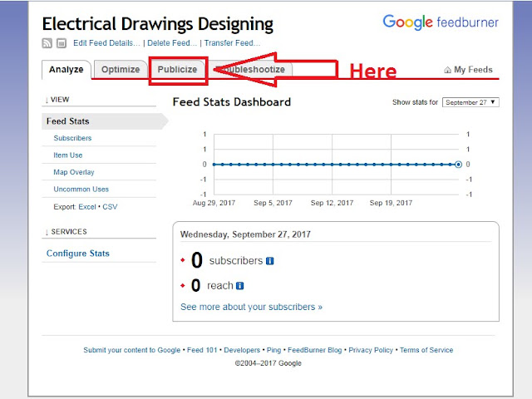
Task: Switch to the Publicize tab
Action: [x=177, y=70]
